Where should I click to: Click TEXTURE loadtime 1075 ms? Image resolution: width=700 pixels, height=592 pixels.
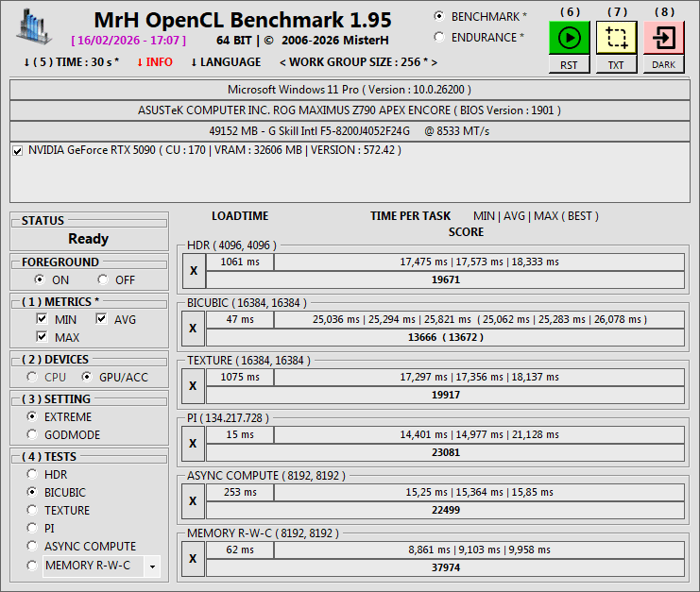pyautogui.click(x=240, y=377)
